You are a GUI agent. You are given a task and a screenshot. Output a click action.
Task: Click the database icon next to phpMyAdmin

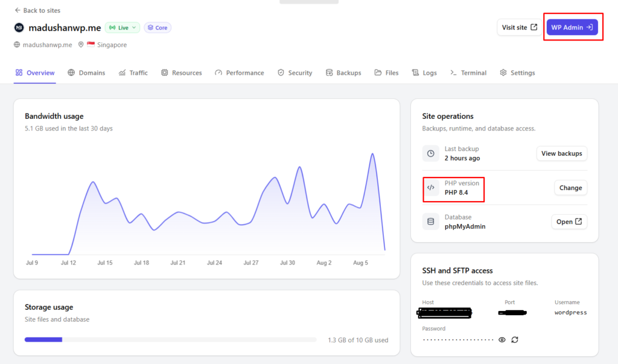(x=431, y=222)
